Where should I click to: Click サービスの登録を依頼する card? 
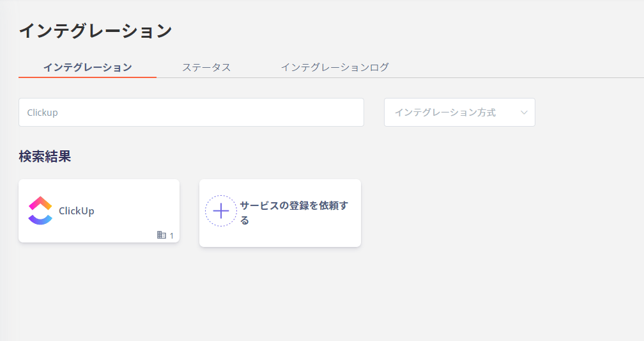point(280,213)
